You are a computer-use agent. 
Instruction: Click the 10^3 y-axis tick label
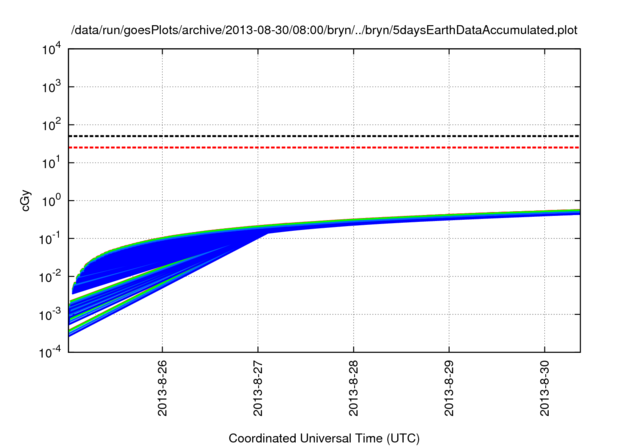click(52, 87)
